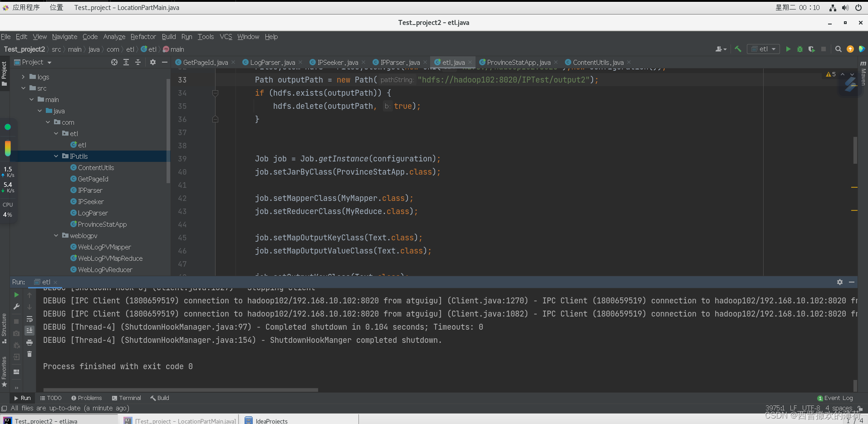Open the VCS menu
Screen dimensions: 868x424
pos(226,37)
